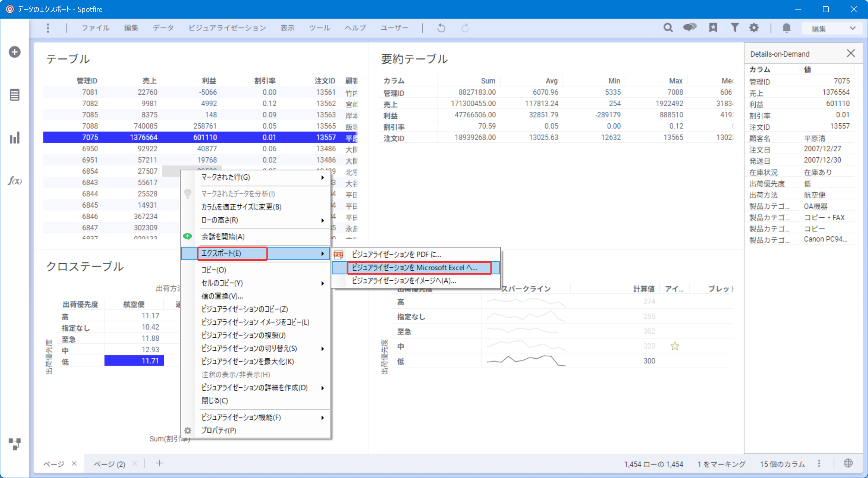Click the Undo arrow icon
Screen dimensions: 868x478
tap(441, 28)
